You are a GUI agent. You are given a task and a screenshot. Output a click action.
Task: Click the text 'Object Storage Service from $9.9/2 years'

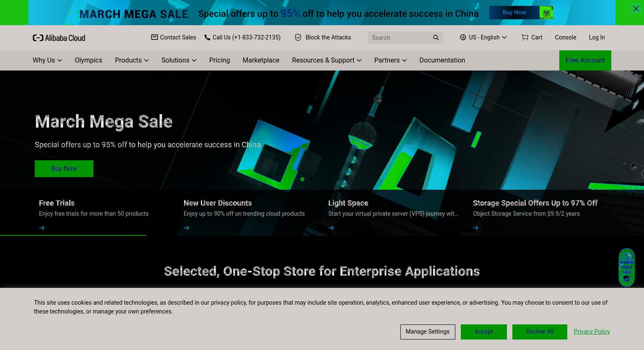[x=526, y=214]
